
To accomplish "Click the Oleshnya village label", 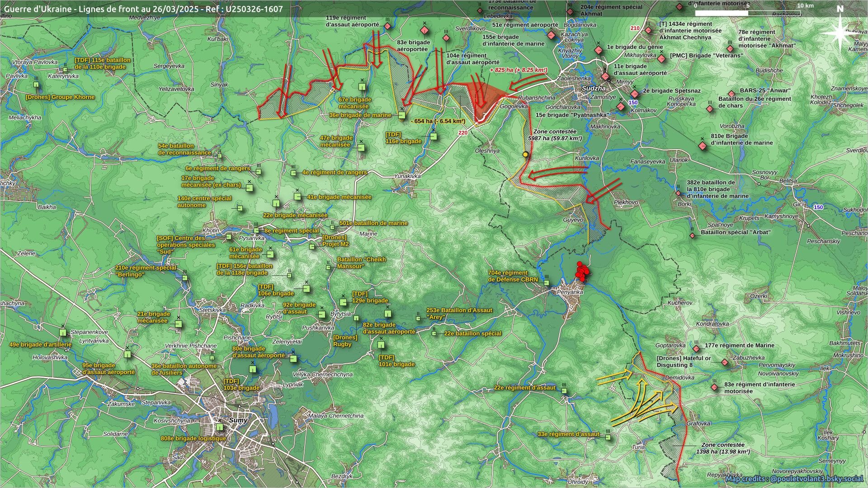I will tap(487, 151).
